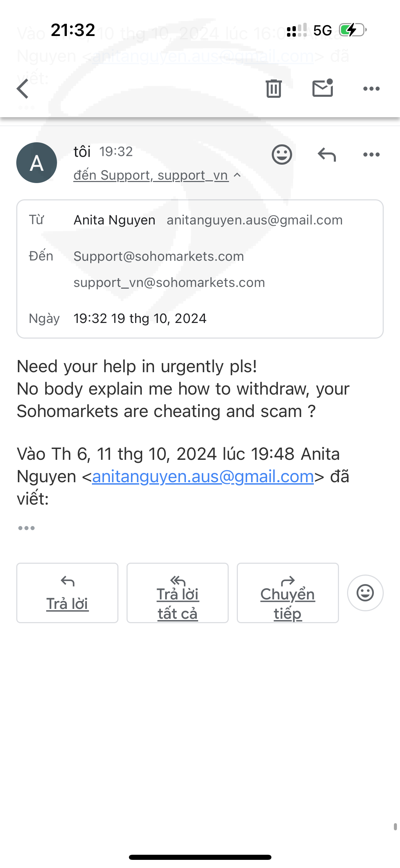The width and height of the screenshot is (400, 868).
Task: Tap the round emoji reaction button at bottom
Action: [x=365, y=593]
